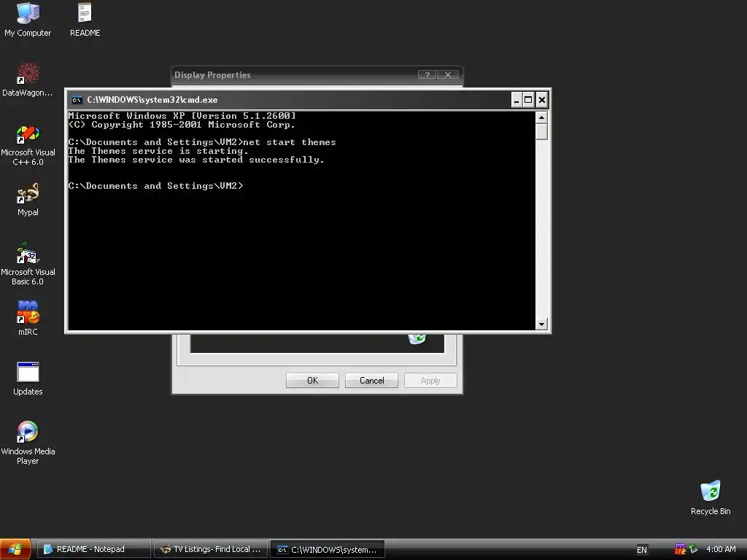The height and width of the screenshot is (560, 747).
Task: Click the EN language indicator
Action: click(642, 550)
